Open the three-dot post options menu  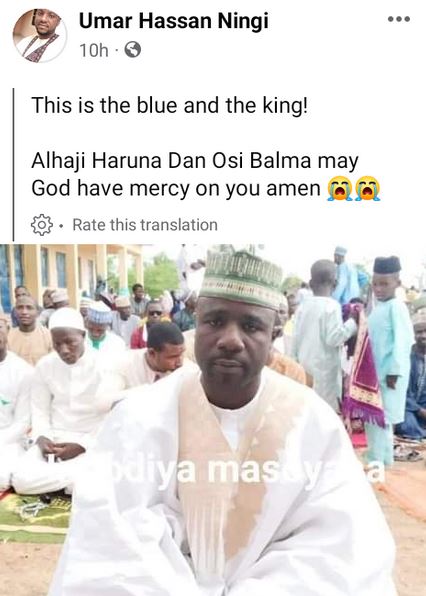pos(399,19)
